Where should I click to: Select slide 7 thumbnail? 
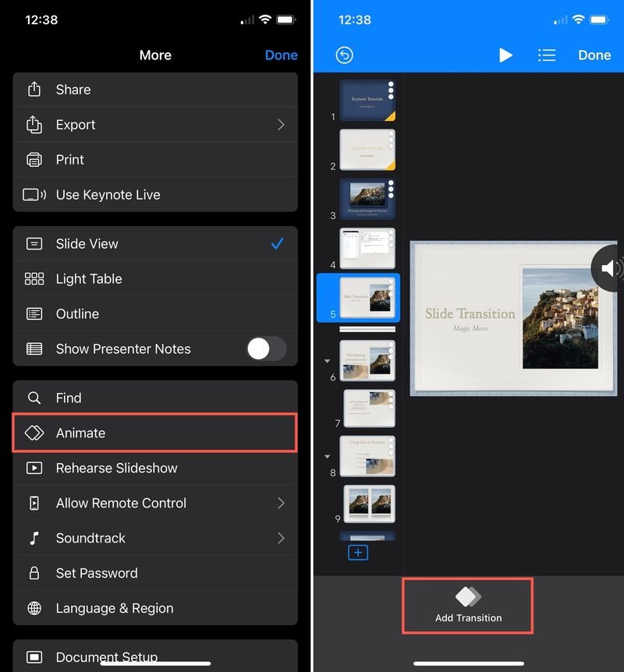tap(369, 408)
